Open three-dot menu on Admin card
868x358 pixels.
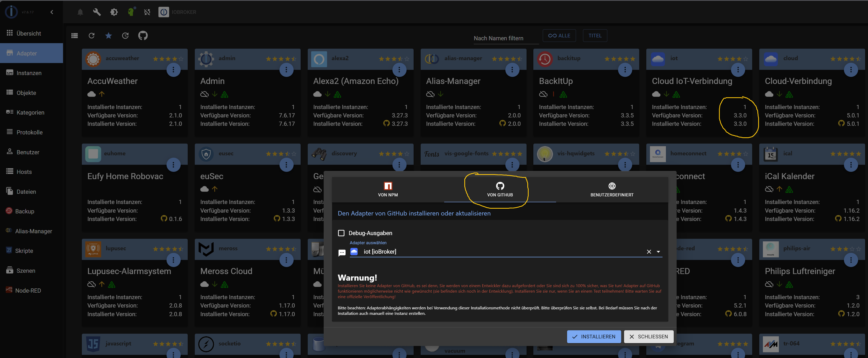pos(286,70)
